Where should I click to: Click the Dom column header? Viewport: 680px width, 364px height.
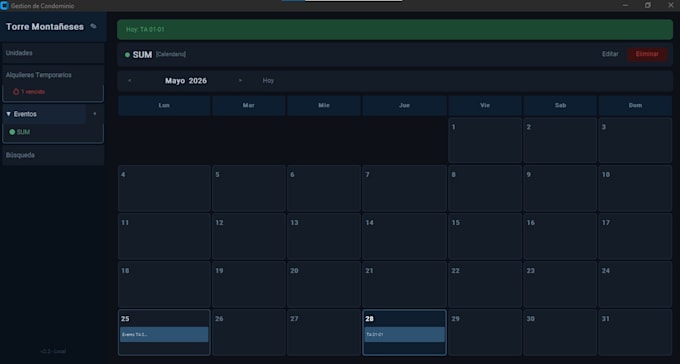point(635,105)
